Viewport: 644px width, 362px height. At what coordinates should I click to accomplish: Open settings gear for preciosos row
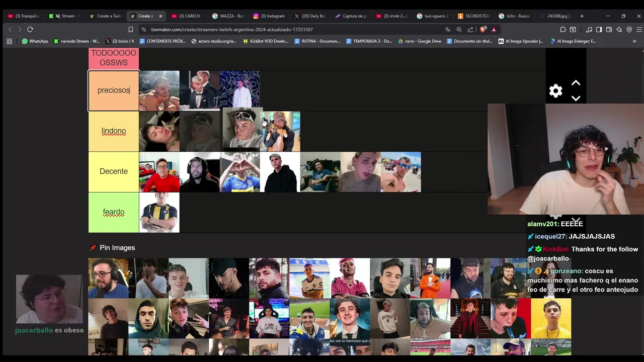tap(555, 91)
